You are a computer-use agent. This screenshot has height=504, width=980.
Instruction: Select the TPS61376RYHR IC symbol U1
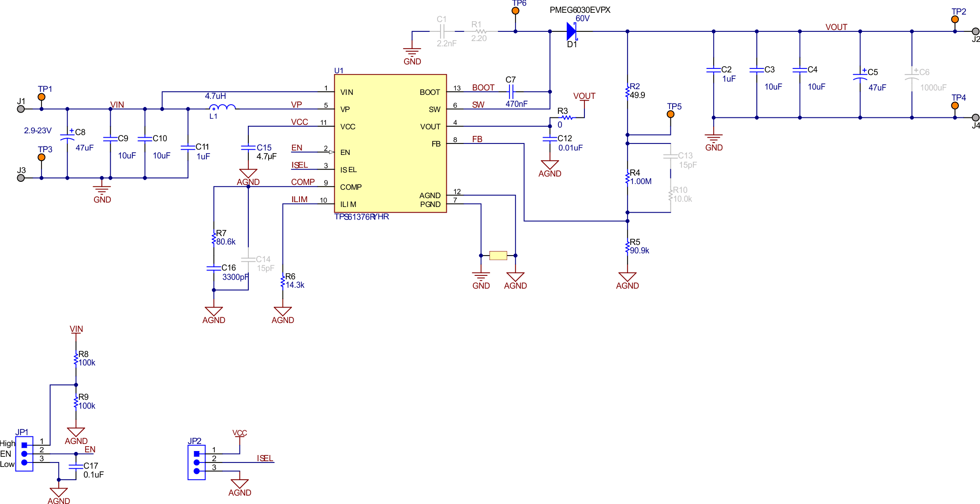390,143
